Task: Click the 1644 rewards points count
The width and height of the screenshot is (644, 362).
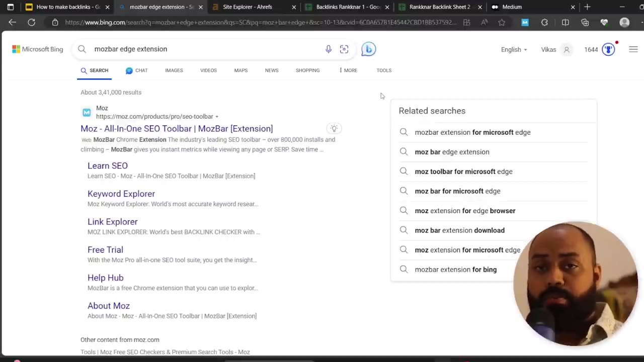Action: 591,49
